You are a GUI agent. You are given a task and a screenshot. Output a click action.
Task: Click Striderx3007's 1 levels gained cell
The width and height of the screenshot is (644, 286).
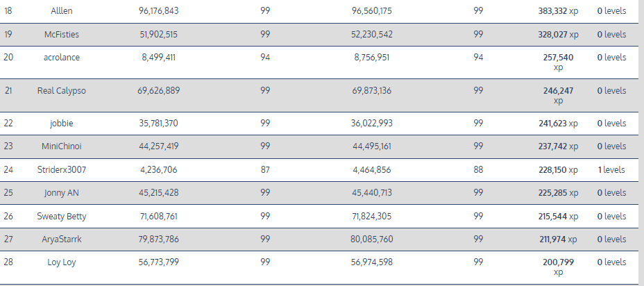click(611, 169)
